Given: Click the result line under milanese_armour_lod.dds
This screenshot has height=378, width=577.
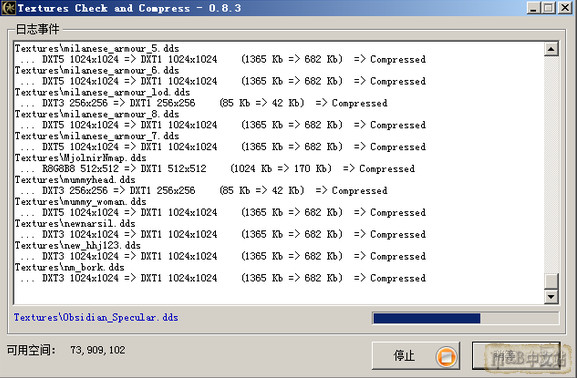Looking at the screenshot, I should (x=204, y=103).
